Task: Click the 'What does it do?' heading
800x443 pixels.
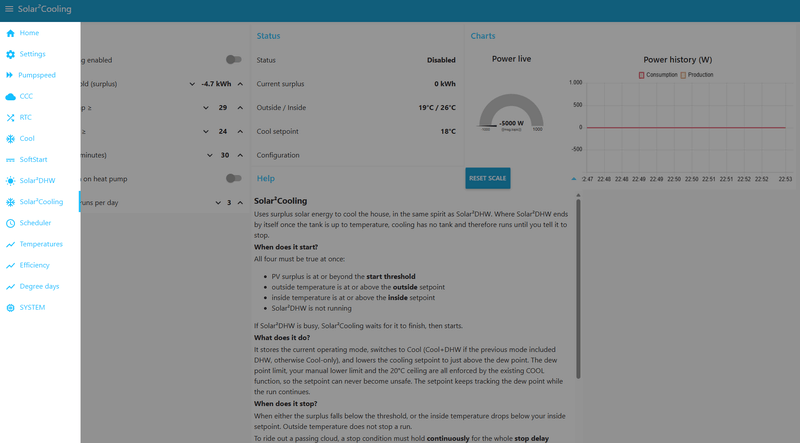Action: (282, 338)
